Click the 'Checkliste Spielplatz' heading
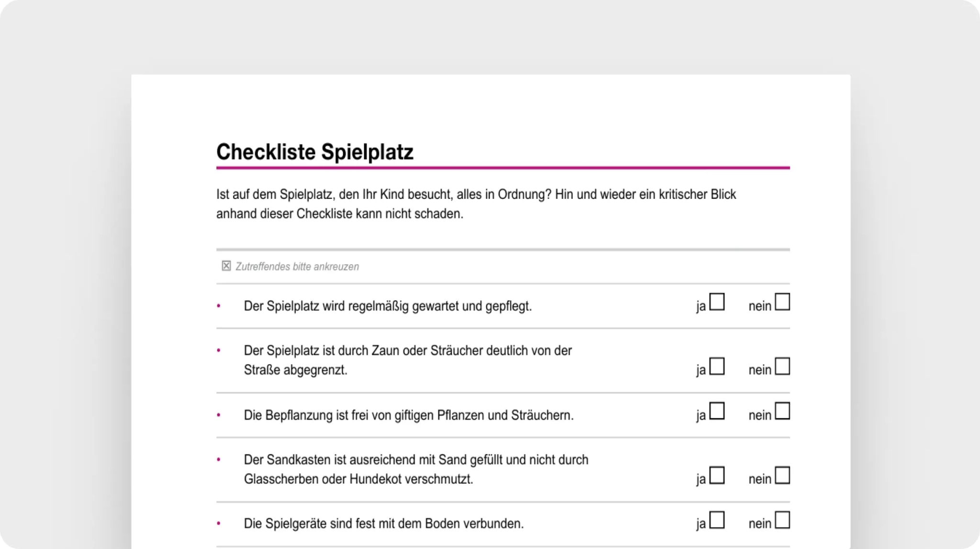Screen dimensions: 980x549 pos(315,152)
